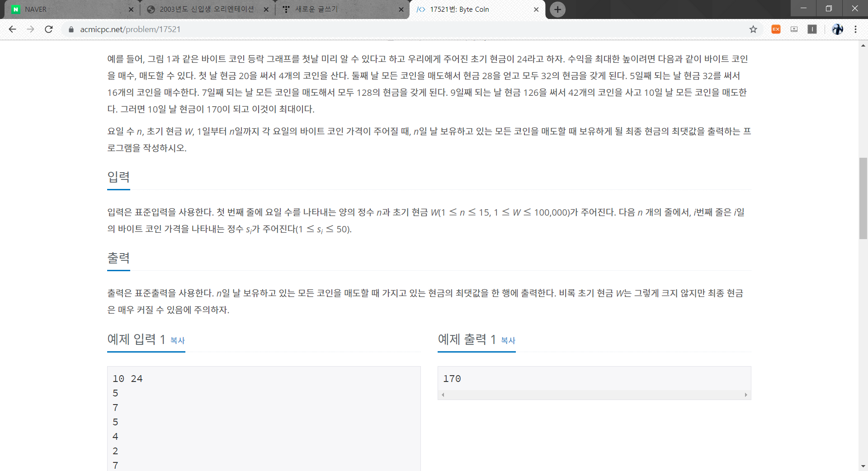Close the 2003년도 신입생 오리엔테이션 tab

[x=266, y=9]
